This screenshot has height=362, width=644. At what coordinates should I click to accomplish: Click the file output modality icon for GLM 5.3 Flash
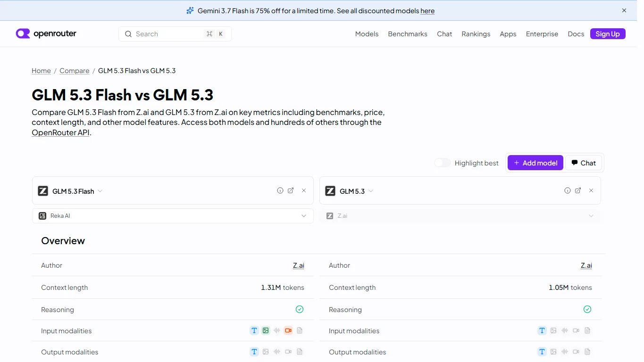[300, 352]
